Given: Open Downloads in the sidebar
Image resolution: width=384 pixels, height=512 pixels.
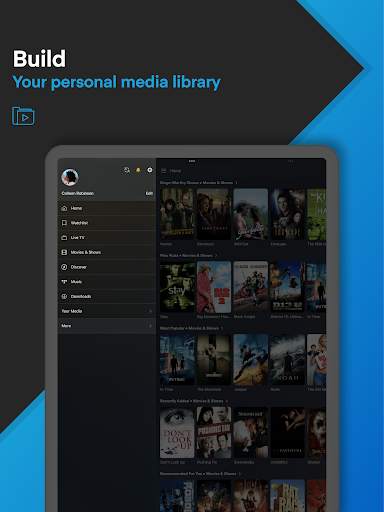Looking at the screenshot, I should pos(107,296).
